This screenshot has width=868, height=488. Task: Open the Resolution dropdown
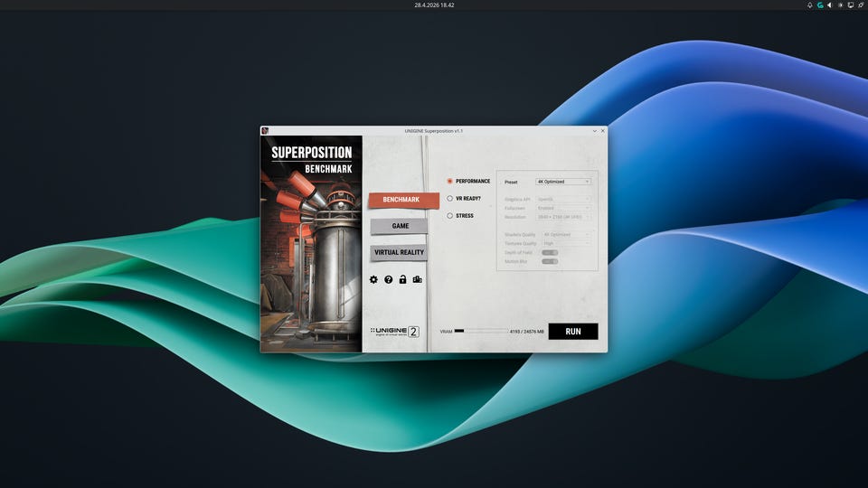tap(563, 217)
